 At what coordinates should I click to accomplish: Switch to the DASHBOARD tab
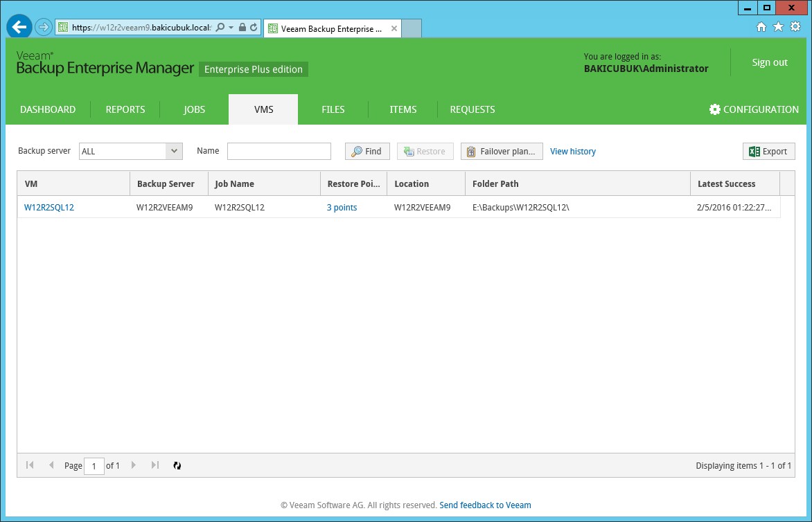(x=48, y=109)
